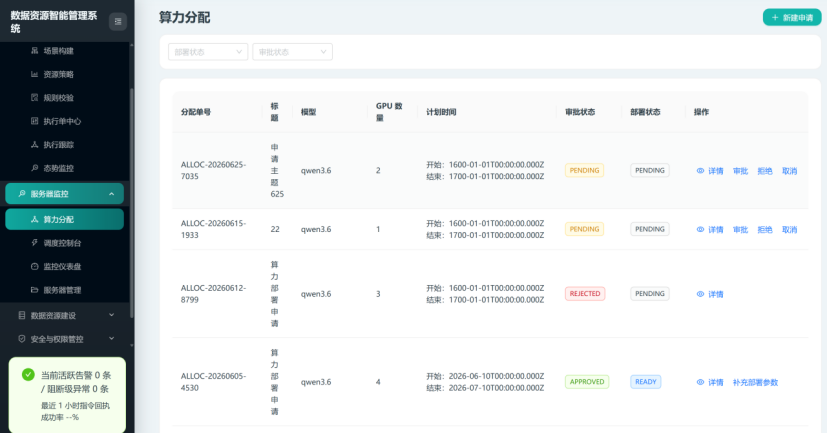Click 拒绝 for ALLOC-20260625-7035
Viewport: 828px width, 434px height.
pos(765,171)
